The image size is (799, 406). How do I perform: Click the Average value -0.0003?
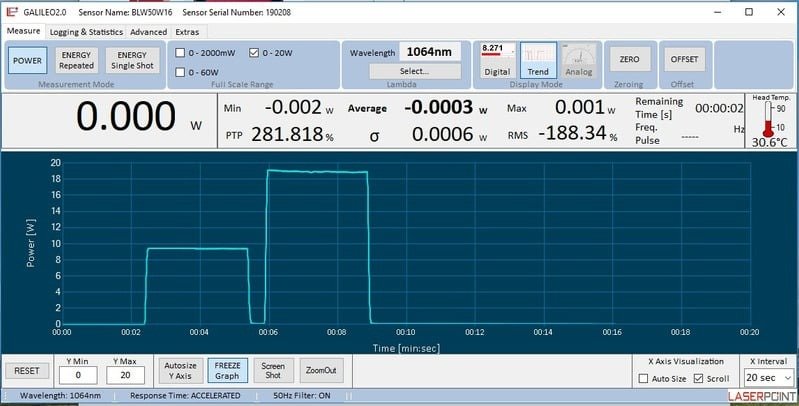click(439, 107)
